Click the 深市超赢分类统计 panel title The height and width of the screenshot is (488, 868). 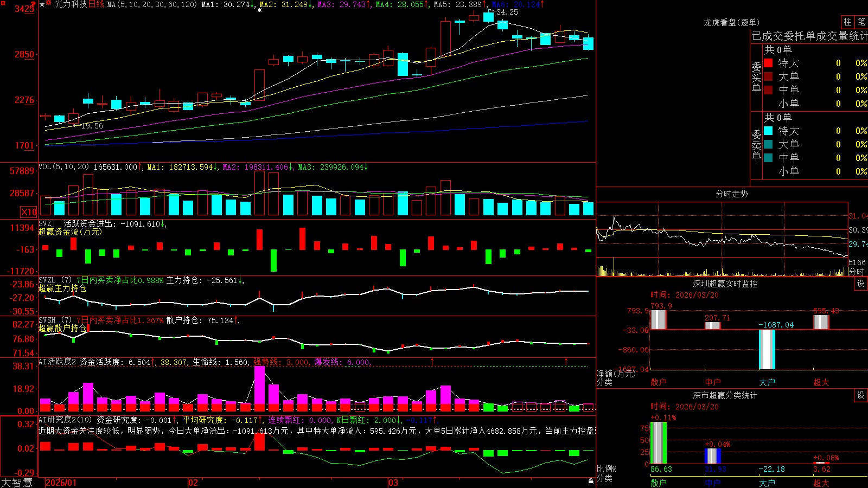coord(725,395)
